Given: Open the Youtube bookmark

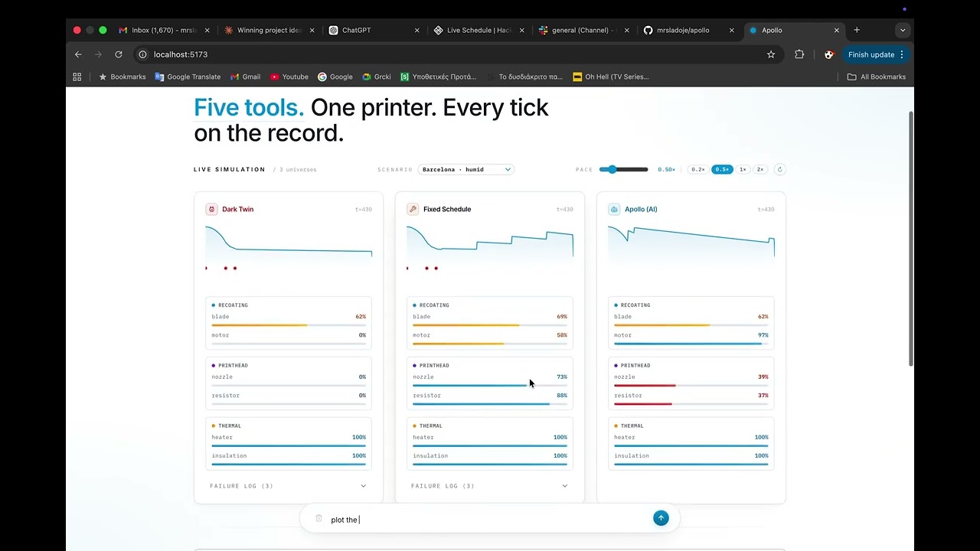Looking at the screenshot, I should coord(289,77).
